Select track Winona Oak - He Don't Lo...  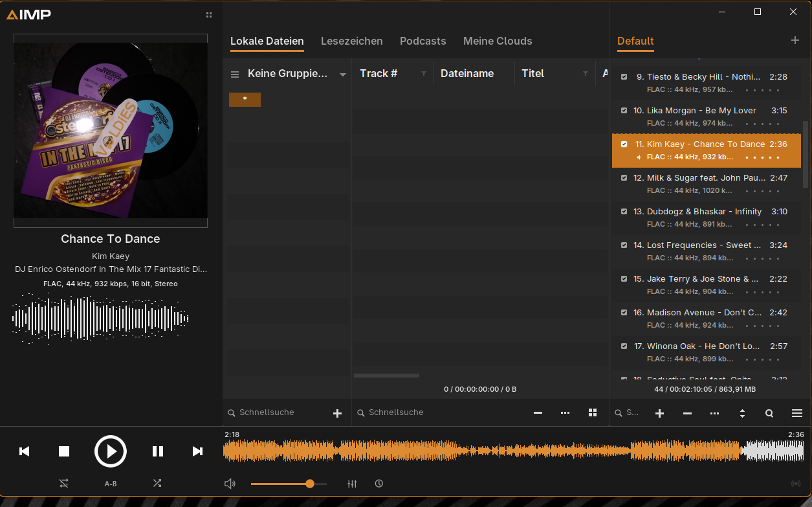[707, 352]
